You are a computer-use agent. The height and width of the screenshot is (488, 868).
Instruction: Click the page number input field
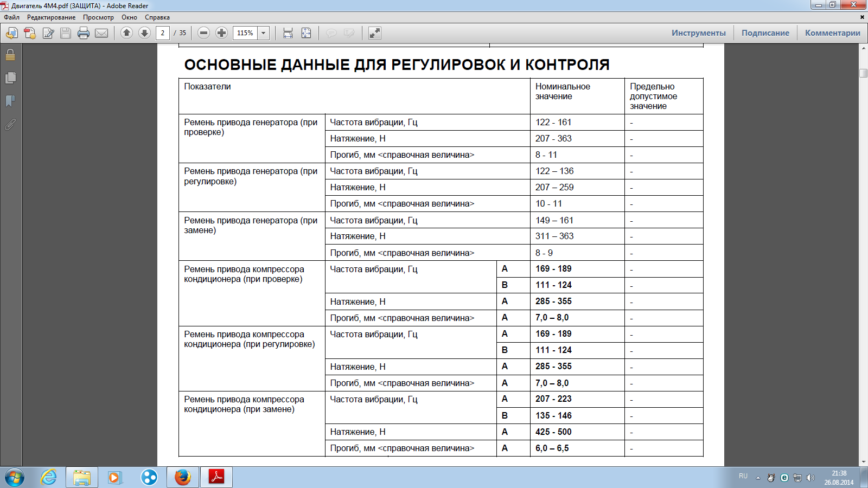click(162, 33)
